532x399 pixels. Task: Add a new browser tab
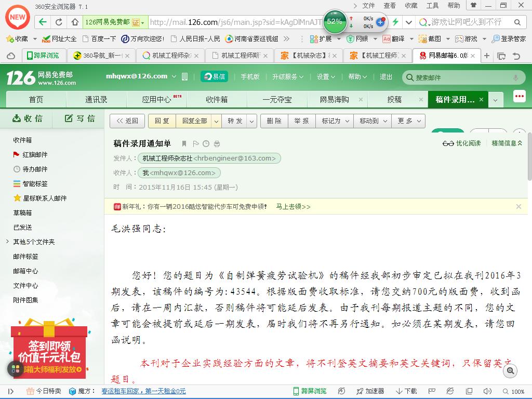pyautogui.click(x=487, y=55)
